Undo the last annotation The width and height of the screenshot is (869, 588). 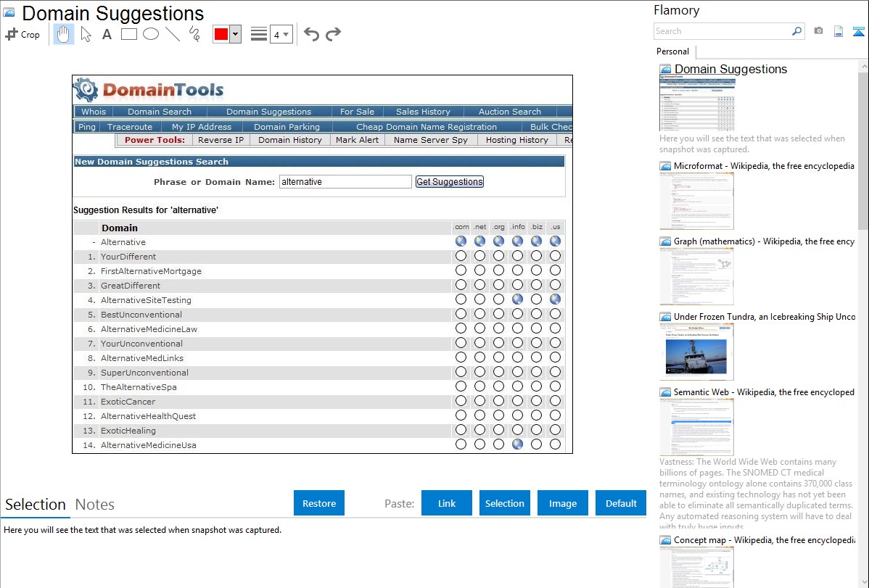(311, 34)
